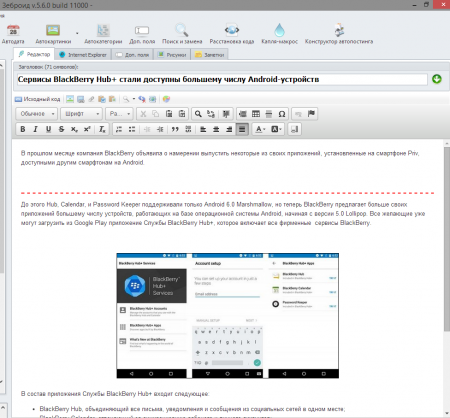
Task: Open Конструктор автопостинга
Action: (x=339, y=34)
